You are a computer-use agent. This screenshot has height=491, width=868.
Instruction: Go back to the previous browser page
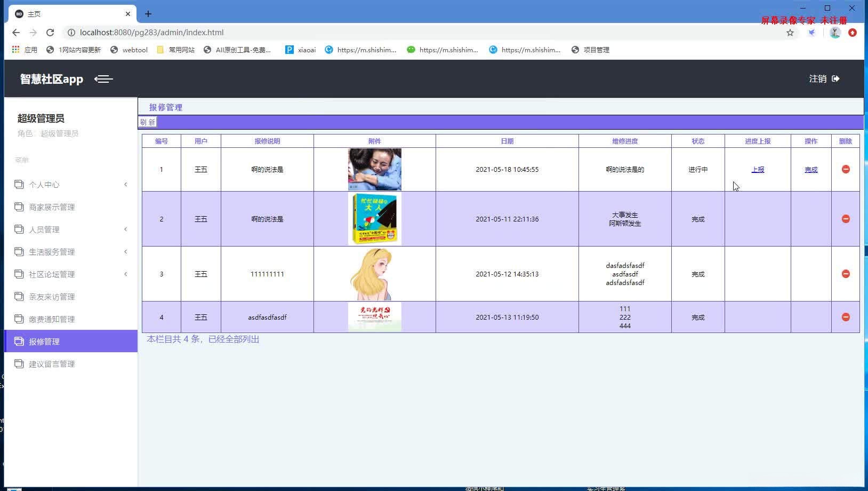click(x=16, y=33)
